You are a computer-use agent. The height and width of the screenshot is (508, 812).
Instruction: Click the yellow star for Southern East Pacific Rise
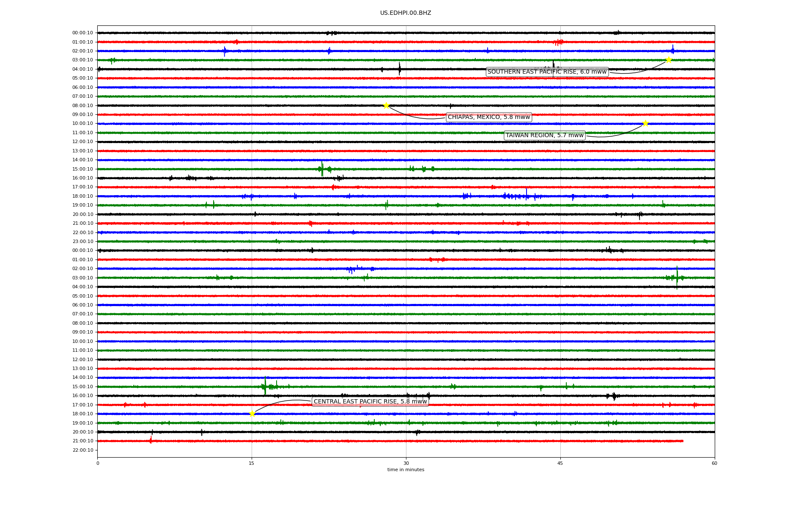pyautogui.click(x=669, y=60)
